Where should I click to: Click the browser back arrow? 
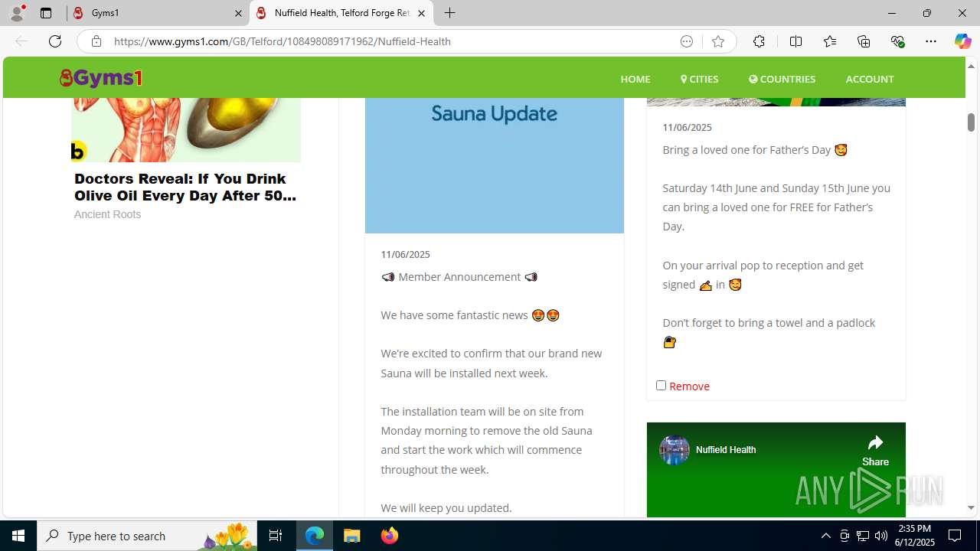(21, 41)
